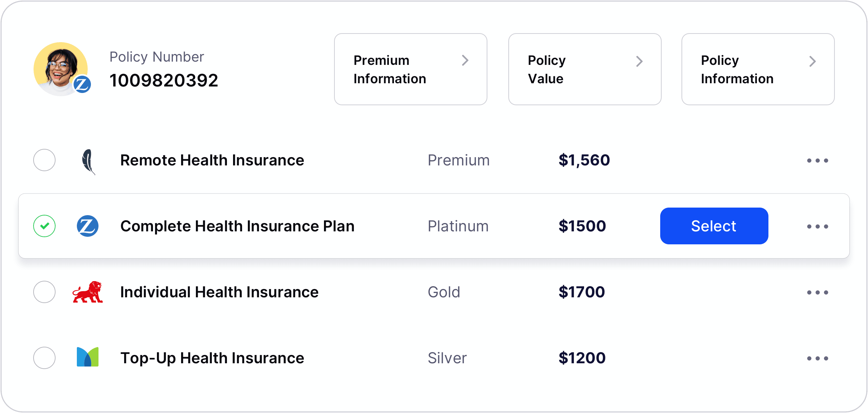Click the Manulife logo for Top-Up Health Insurance

tap(88, 358)
